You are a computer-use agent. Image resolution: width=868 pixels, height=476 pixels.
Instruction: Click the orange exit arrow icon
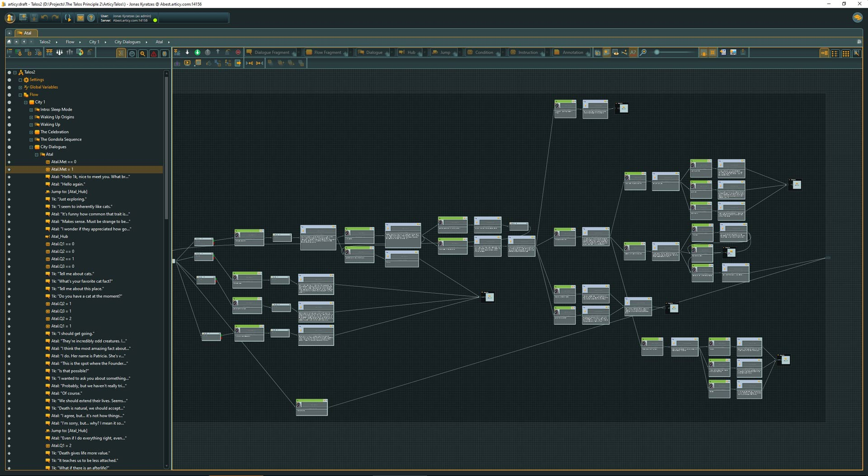pyautogui.click(x=238, y=63)
